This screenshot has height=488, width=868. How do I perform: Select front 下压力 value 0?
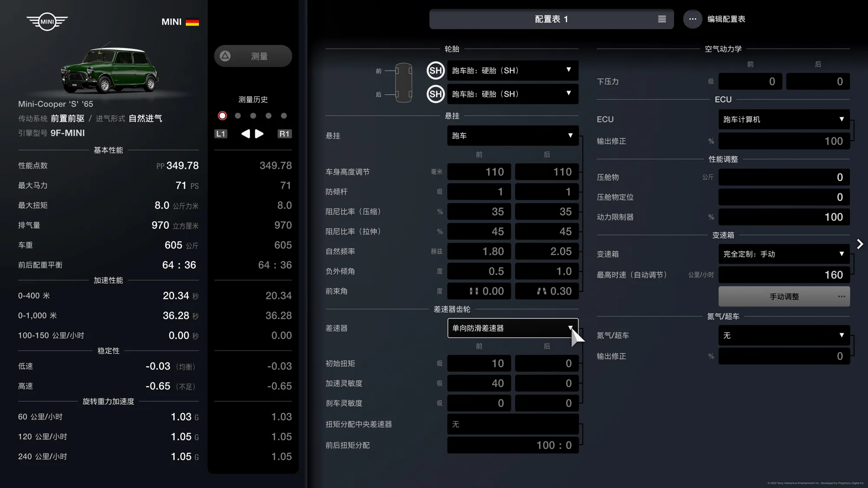pyautogui.click(x=750, y=82)
